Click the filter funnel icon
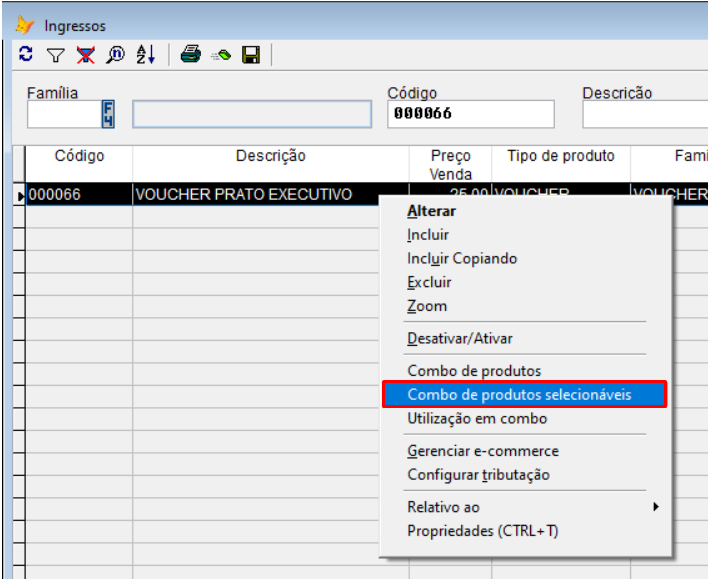Screen dimensions: 708x579 [x=56, y=55]
